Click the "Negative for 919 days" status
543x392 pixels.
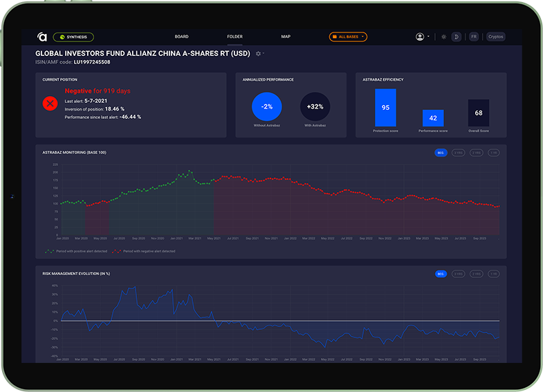coord(98,91)
